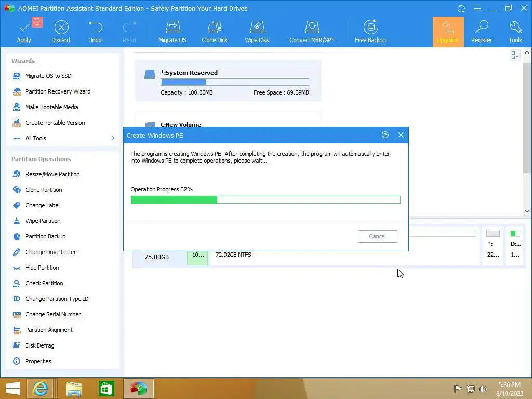This screenshot has height=399, width=532.
Task: Open the Free Backup tool
Action: 370,32
